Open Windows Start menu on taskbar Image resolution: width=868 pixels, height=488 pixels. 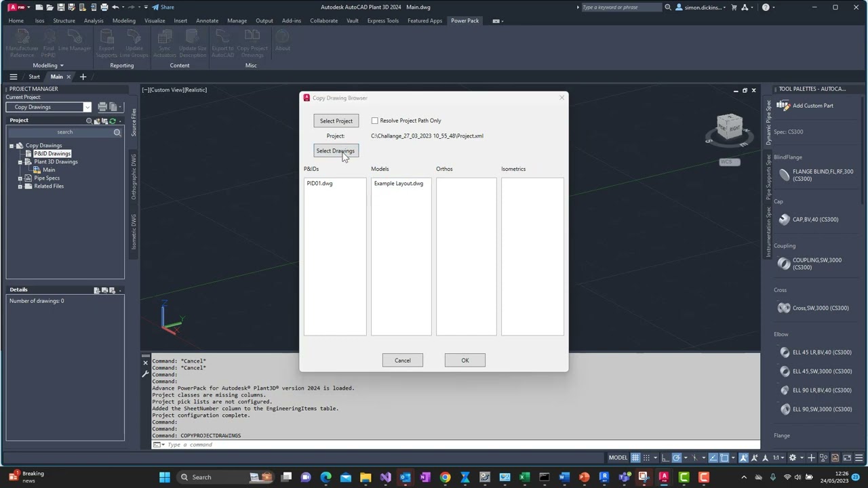pos(165,477)
